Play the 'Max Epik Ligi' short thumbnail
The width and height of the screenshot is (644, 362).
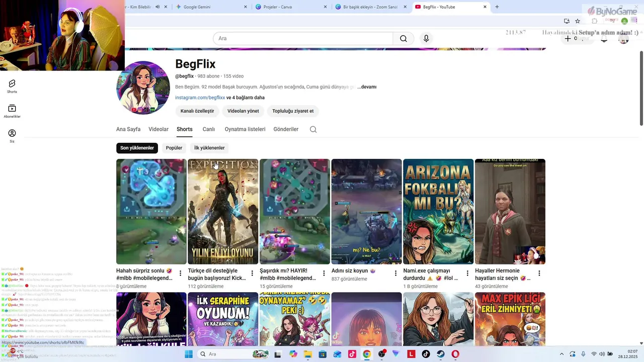coord(510,319)
